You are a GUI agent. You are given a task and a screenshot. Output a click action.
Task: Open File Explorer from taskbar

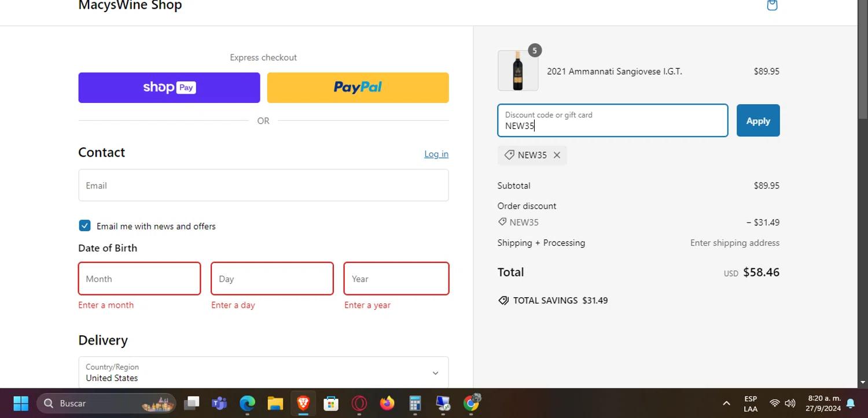(x=275, y=403)
